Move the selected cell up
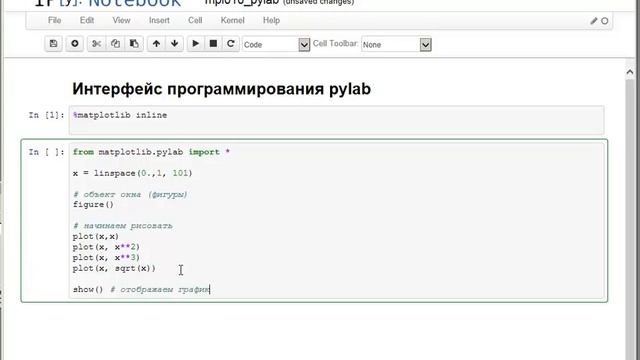 click(x=156, y=44)
